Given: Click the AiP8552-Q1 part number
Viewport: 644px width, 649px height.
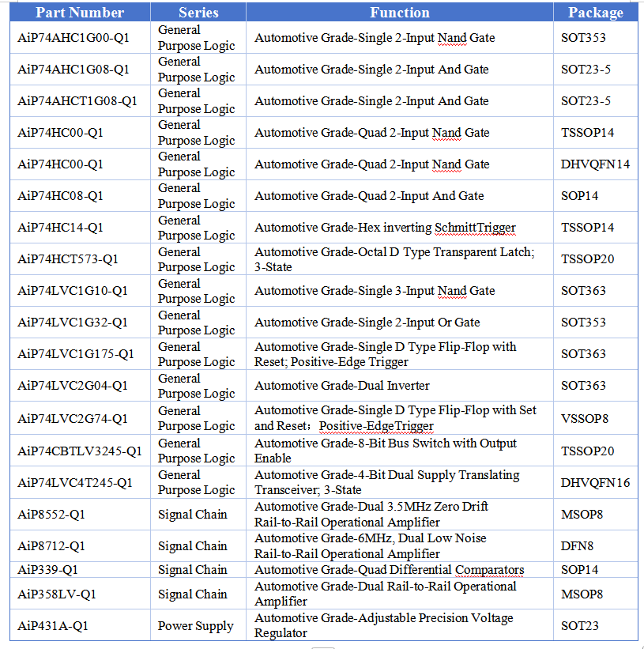Looking at the screenshot, I should point(51,515).
